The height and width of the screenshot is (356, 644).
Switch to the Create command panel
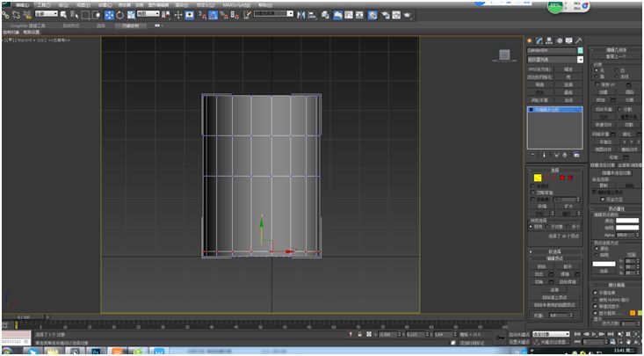[x=530, y=40]
